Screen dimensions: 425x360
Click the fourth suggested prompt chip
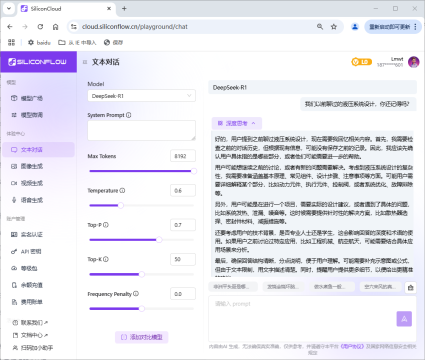[380, 287]
